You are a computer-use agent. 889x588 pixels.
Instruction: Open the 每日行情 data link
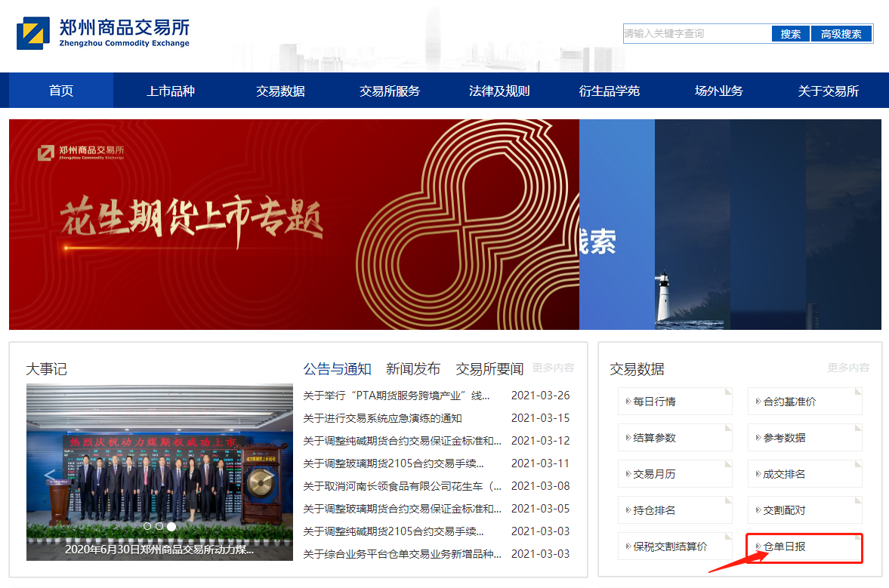654,402
